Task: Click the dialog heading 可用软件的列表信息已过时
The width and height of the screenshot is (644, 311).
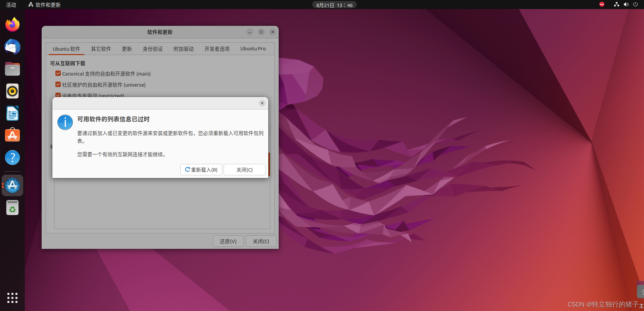Action: [x=113, y=119]
